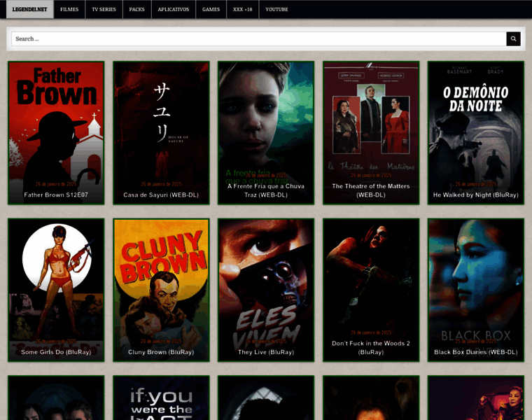Open the FILMES menu item
532x420 pixels.
pyautogui.click(x=69, y=10)
